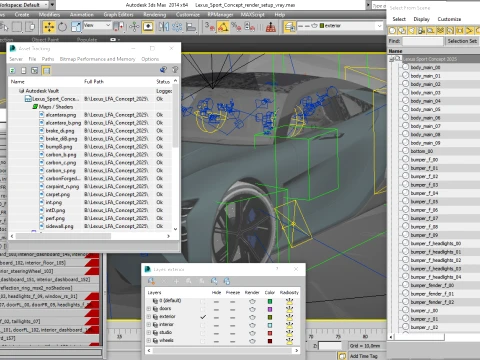Open the Manage Layers toolbar icon

pyautogui.click(x=289, y=27)
